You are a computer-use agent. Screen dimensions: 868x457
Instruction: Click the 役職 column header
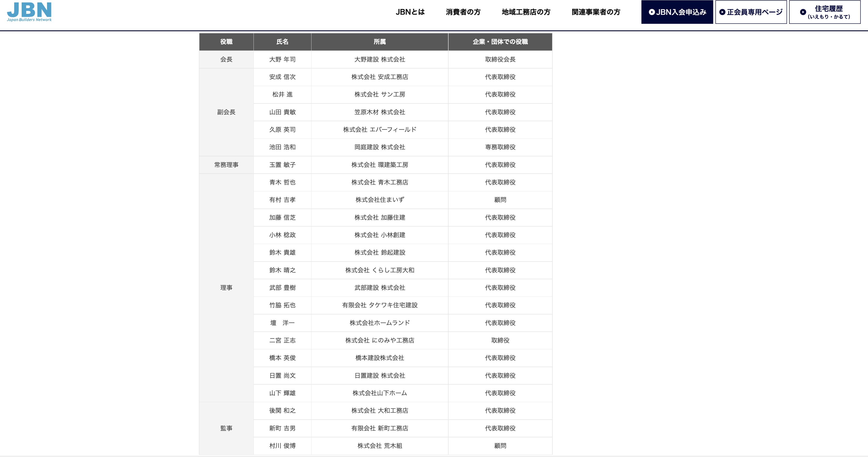click(x=226, y=42)
